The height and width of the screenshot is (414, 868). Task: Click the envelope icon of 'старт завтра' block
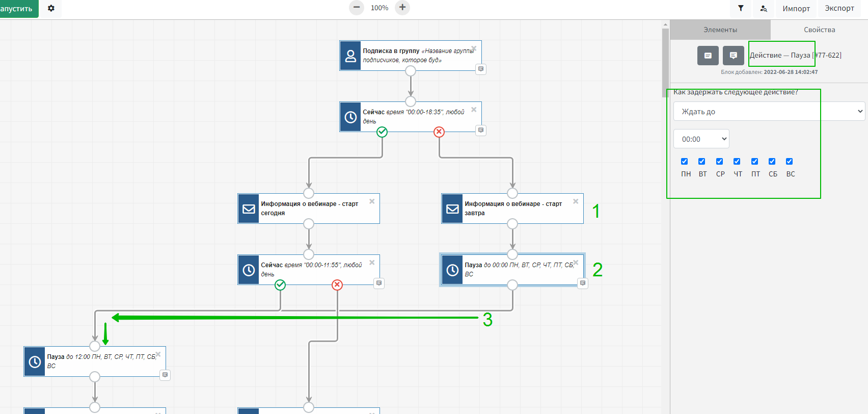[x=452, y=209]
